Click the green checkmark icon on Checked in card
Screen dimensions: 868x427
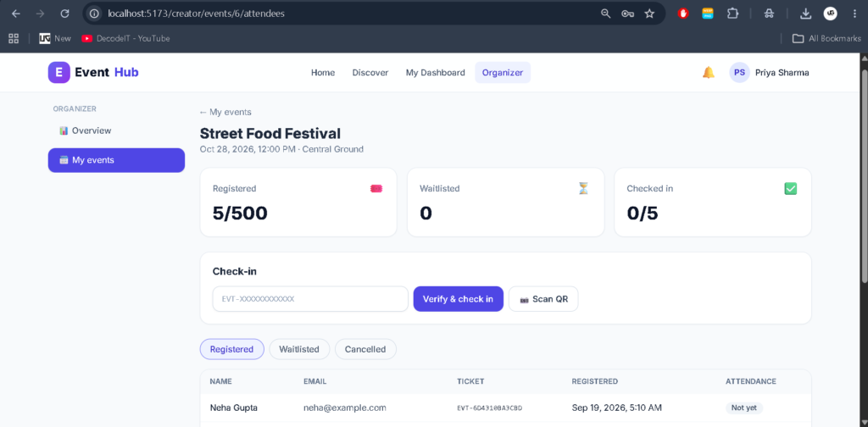pyautogui.click(x=791, y=189)
